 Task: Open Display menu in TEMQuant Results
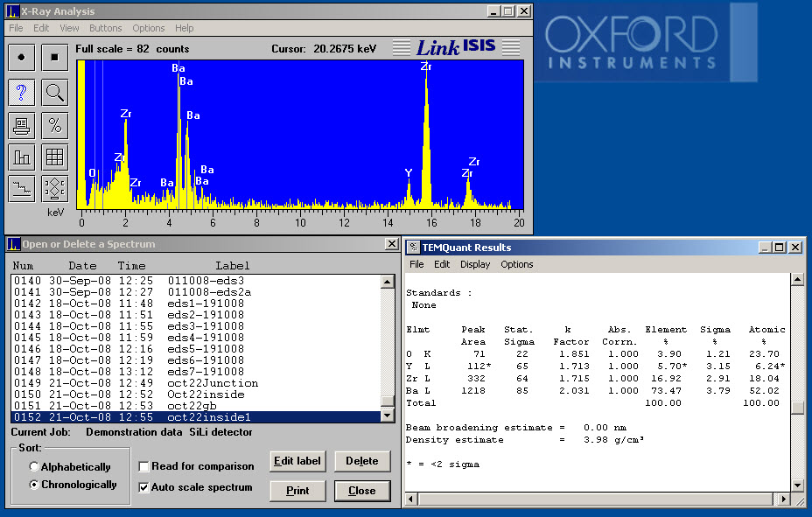click(x=475, y=264)
